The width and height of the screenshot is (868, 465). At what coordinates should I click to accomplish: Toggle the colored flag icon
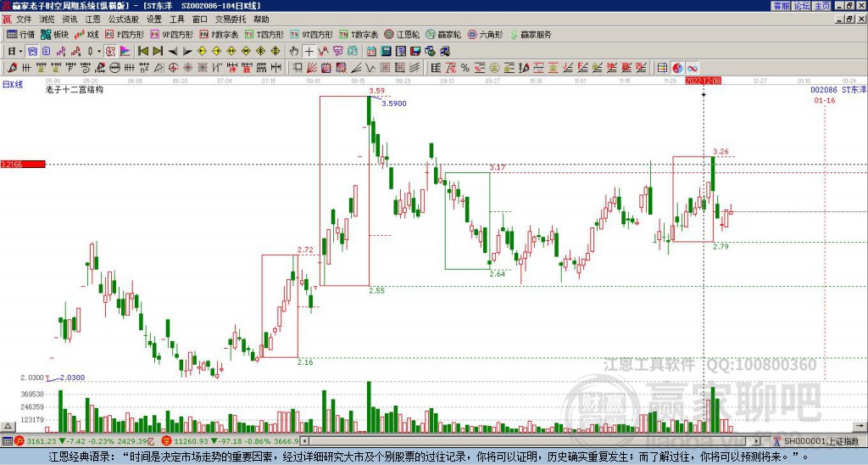[125, 51]
